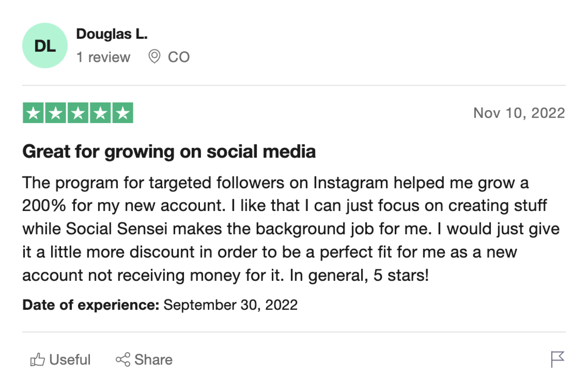Screen dimensions: 588x392
Task: Open the DL profile avatar
Action: [45, 46]
